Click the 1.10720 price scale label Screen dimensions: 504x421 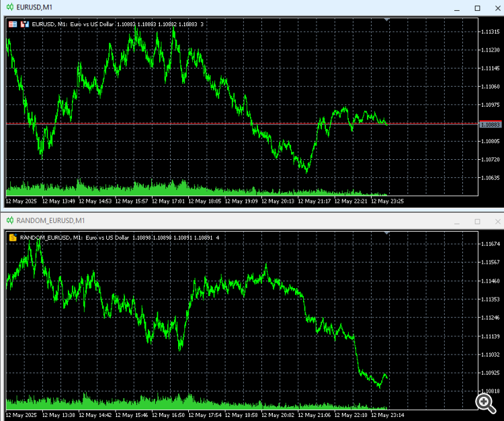point(490,159)
